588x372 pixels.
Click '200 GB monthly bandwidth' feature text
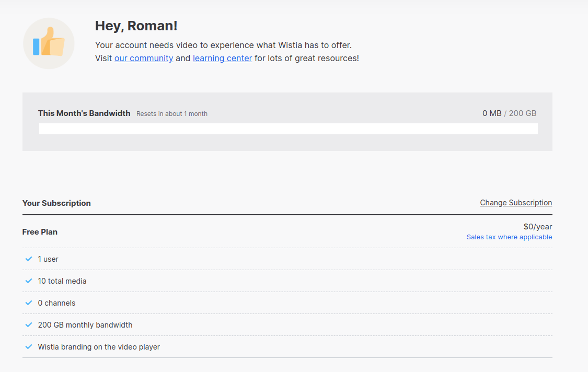pyautogui.click(x=85, y=325)
